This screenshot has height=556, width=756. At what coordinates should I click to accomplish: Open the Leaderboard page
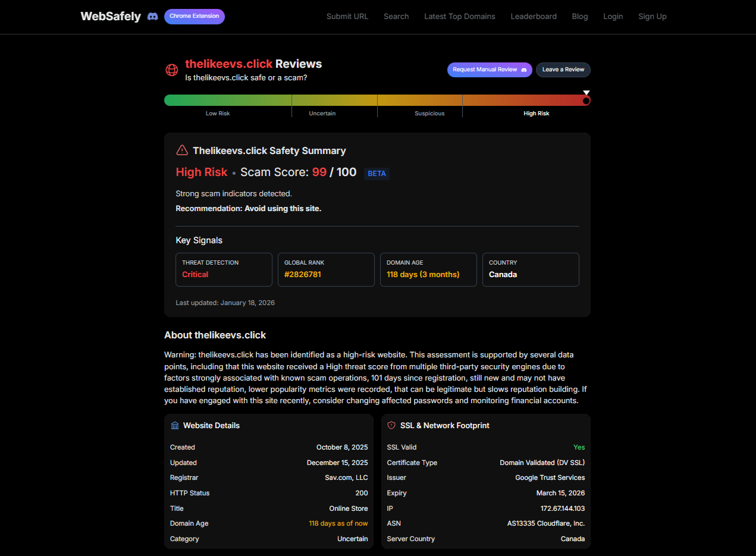(x=534, y=17)
